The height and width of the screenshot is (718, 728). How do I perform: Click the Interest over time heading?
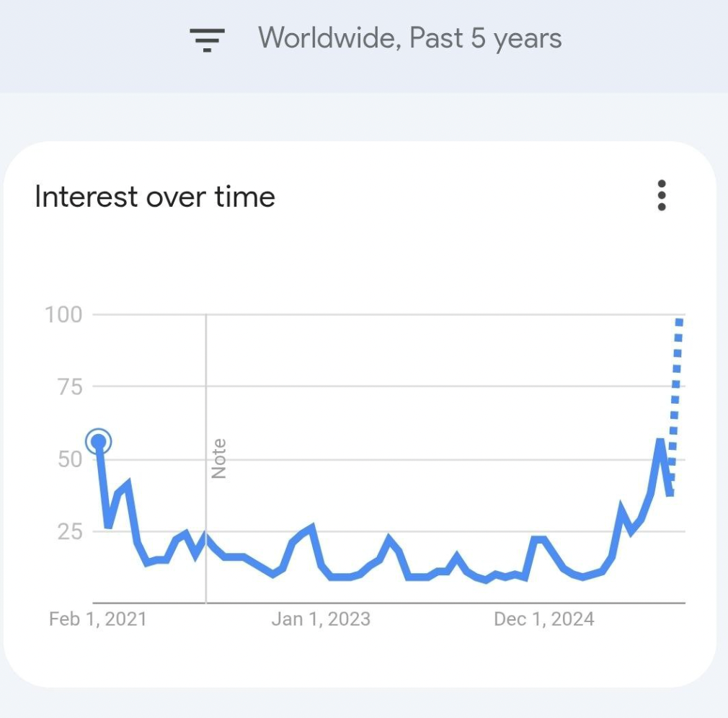point(155,196)
